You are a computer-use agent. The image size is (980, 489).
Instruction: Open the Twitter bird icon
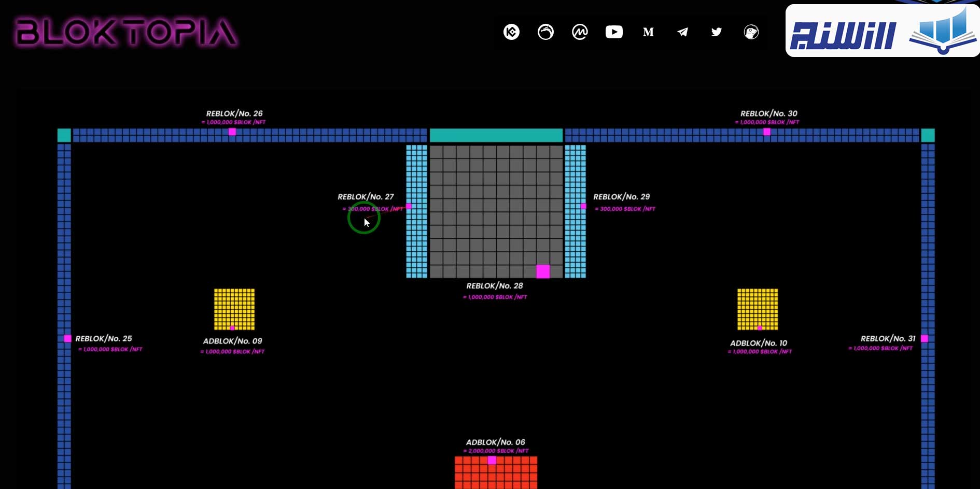(x=717, y=32)
